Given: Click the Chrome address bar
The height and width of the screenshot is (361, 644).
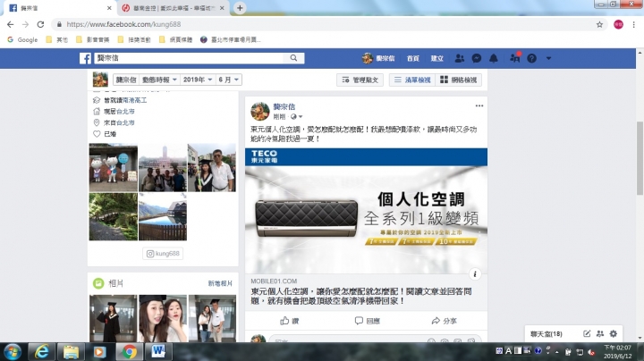Looking at the screenshot, I should [x=325, y=25].
